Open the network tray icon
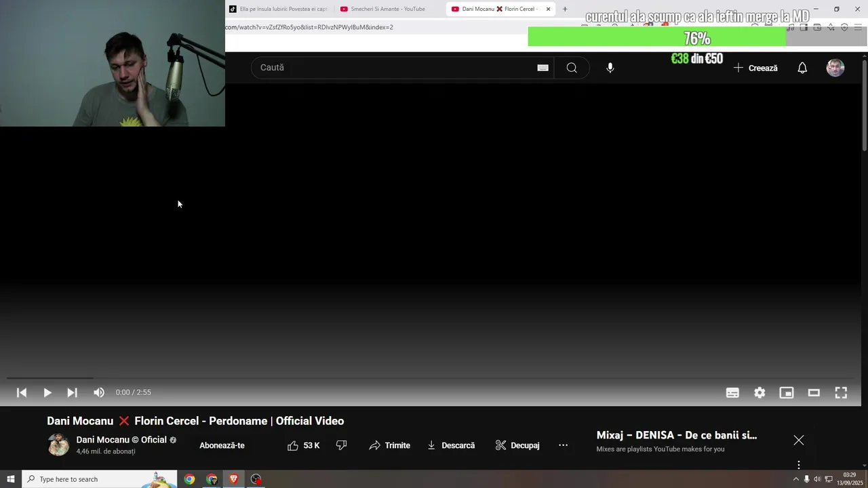Screen dimensions: 868x488 (829, 479)
